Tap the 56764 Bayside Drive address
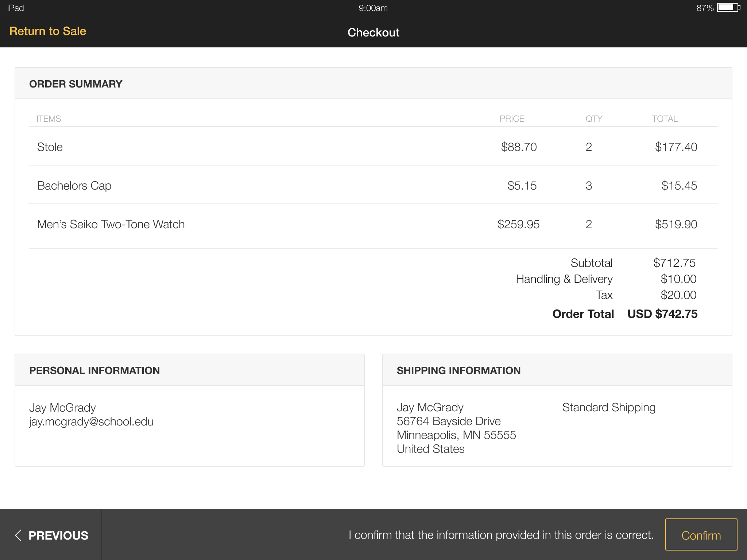 pos(449,421)
